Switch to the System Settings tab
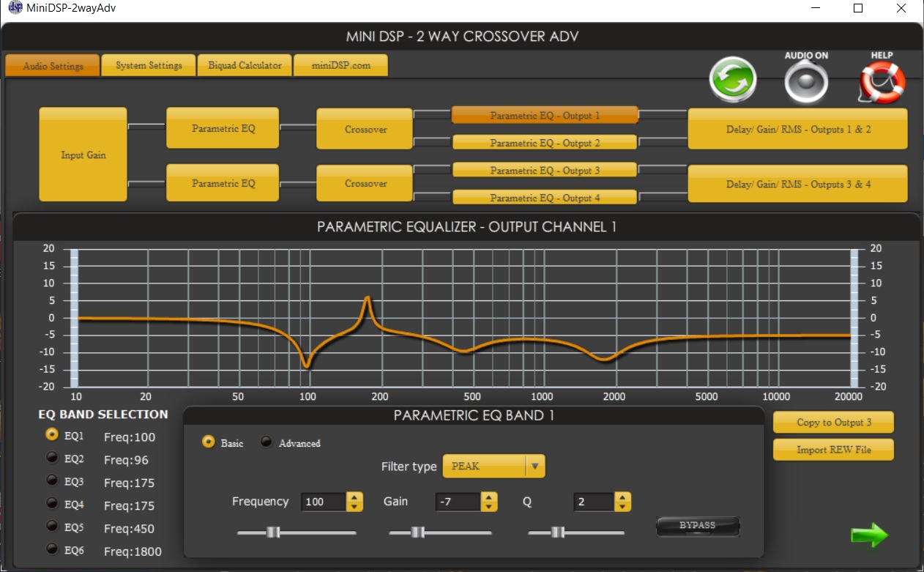924x572 pixels. [149, 65]
